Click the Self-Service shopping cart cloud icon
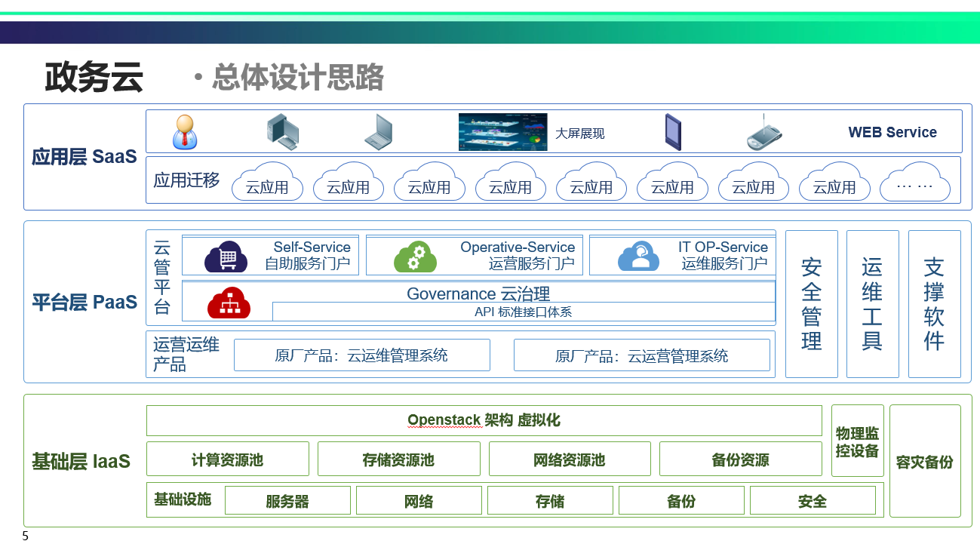Viewport: 980px width, 544px height. point(226,257)
